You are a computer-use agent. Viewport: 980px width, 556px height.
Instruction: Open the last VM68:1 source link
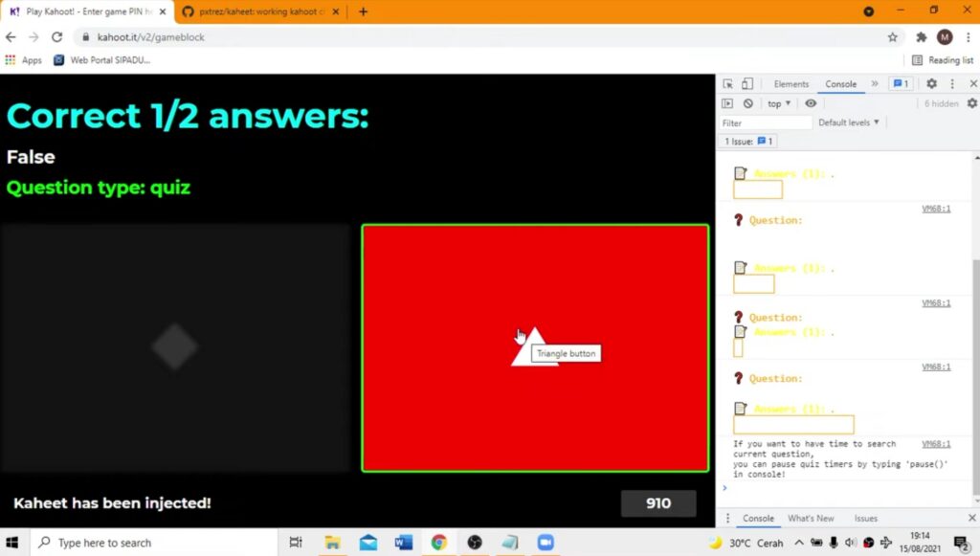(x=936, y=443)
